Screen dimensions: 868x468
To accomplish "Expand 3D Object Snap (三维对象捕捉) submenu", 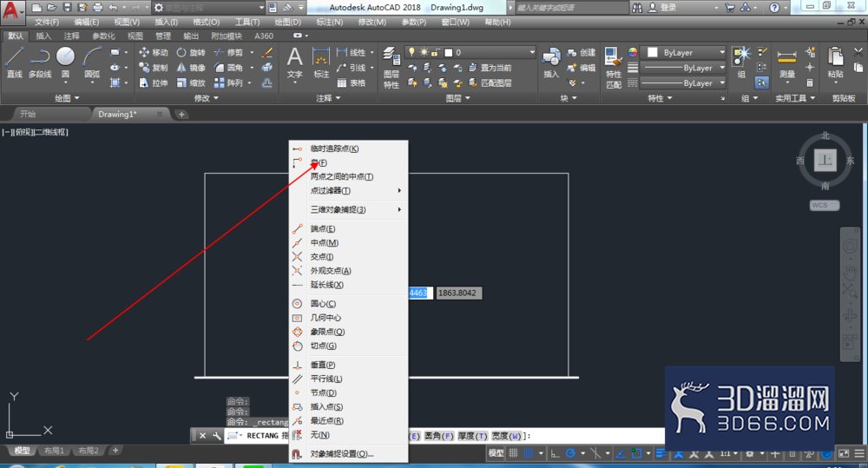I will click(x=349, y=209).
